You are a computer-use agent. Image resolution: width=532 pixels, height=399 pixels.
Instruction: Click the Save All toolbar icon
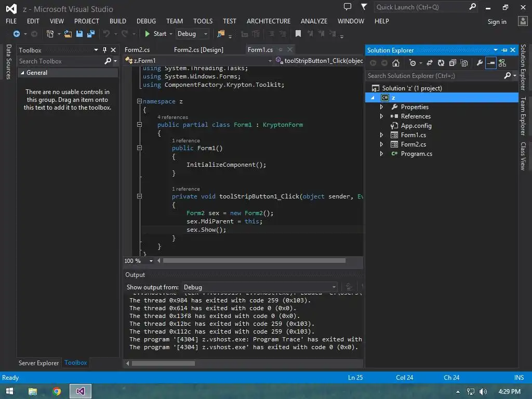pos(91,34)
